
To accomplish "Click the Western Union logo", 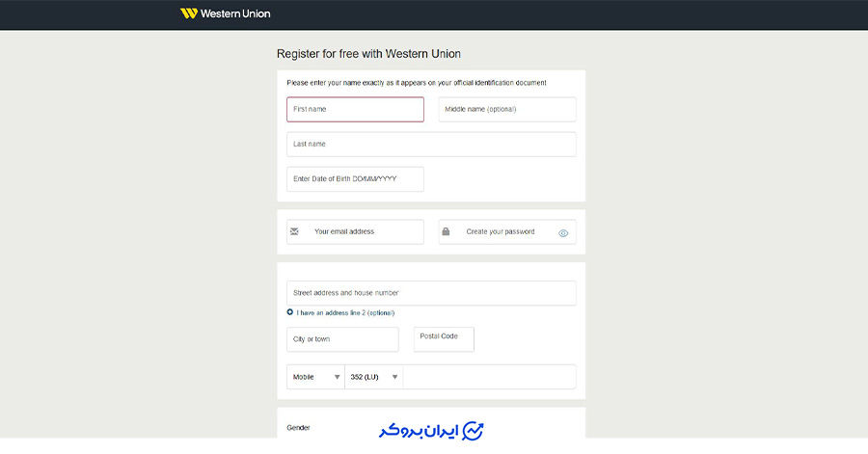I will point(189,13).
